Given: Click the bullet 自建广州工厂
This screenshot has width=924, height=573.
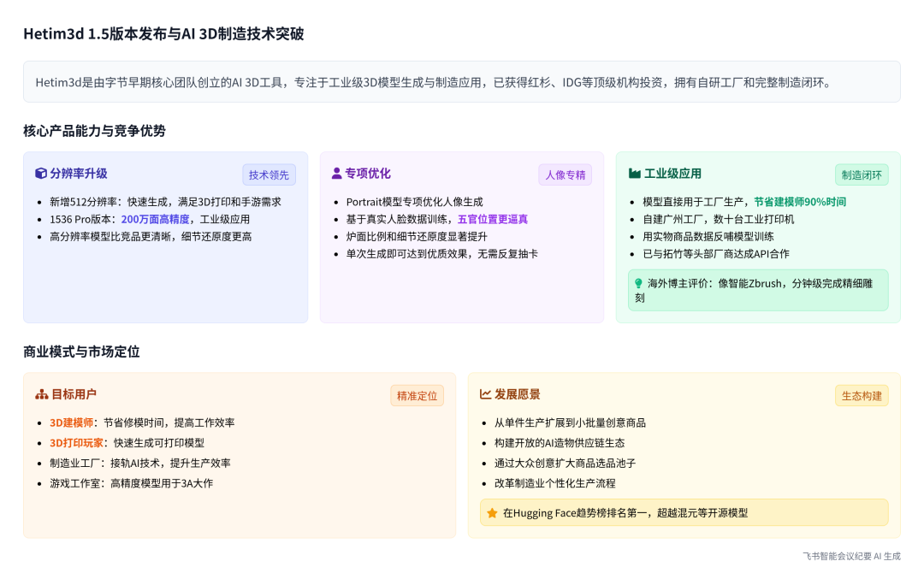Looking at the screenshot, I should coord(719,219).
